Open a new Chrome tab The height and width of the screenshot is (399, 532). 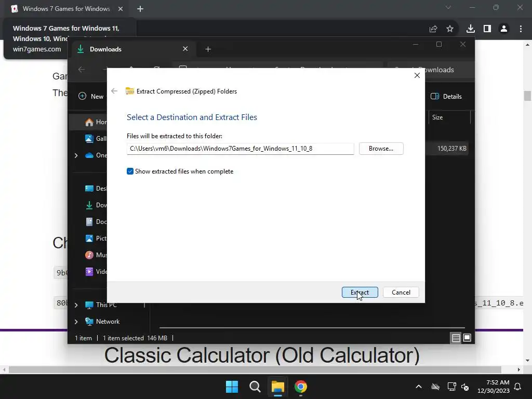pyautogui.click(x=140, y=9)
